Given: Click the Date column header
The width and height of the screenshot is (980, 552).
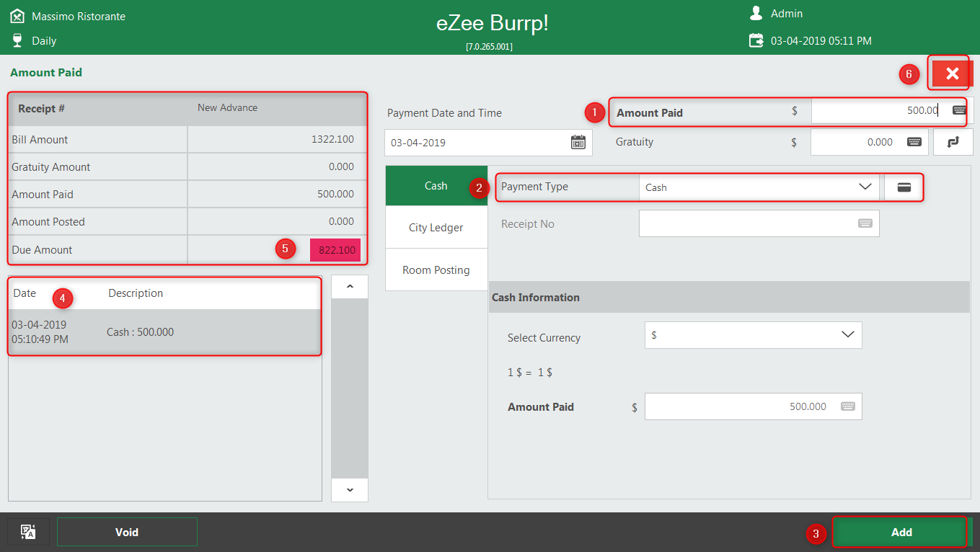Looking at the screenshot, I should pos(25,293).
